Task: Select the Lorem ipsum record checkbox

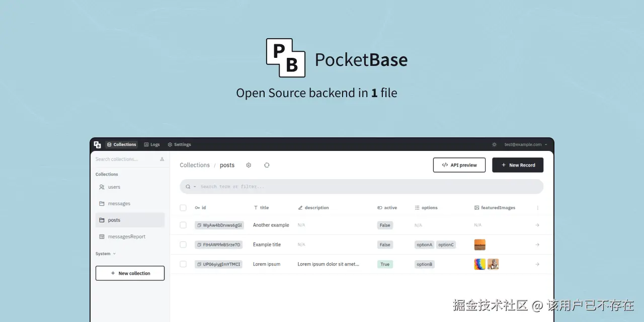Action: click(x=183, y=264)
